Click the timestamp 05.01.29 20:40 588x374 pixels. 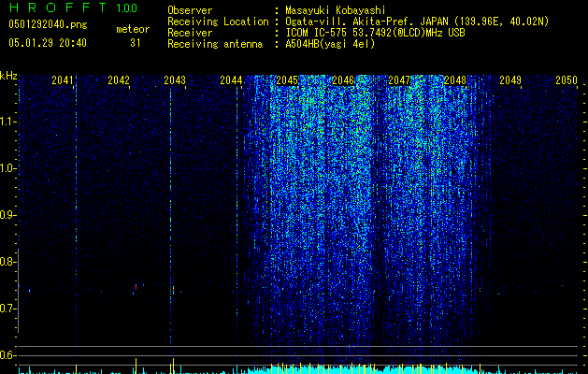(x=48, y=43)
